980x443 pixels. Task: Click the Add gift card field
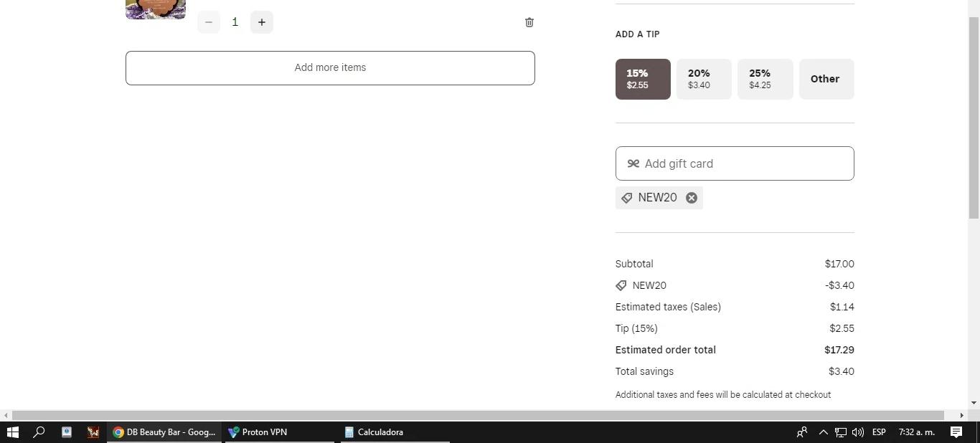tap(735, 163)
